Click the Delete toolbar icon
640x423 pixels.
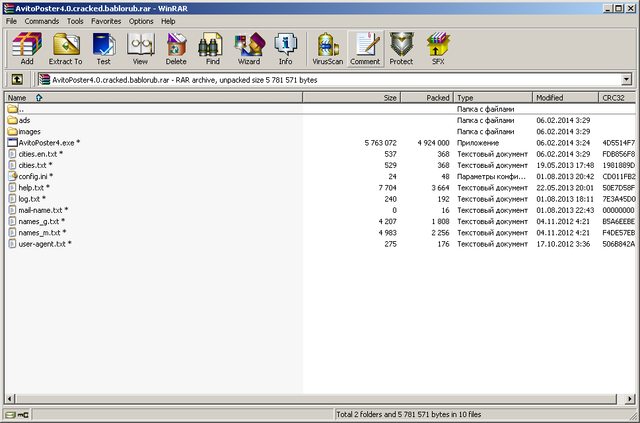pyautogui.click(x=176, y=49)
